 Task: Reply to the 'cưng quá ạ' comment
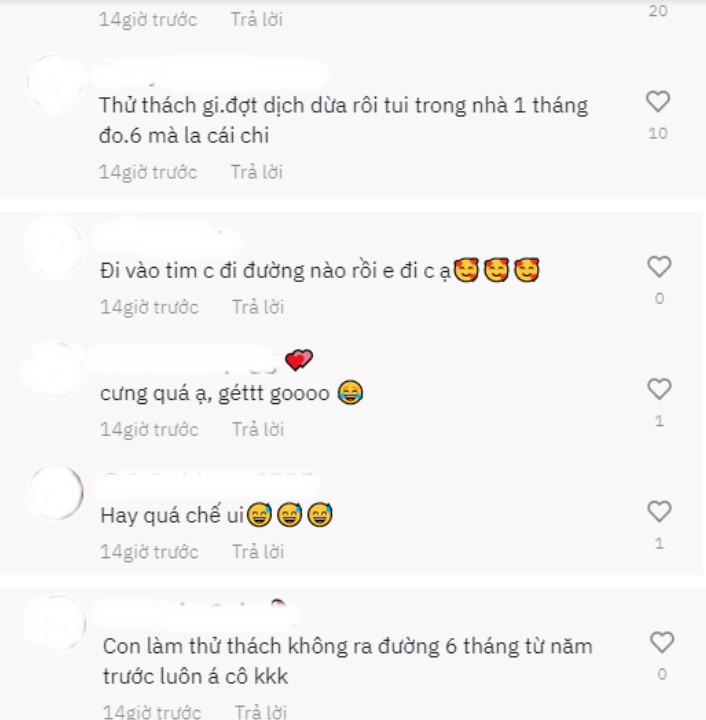pos(258,430)
